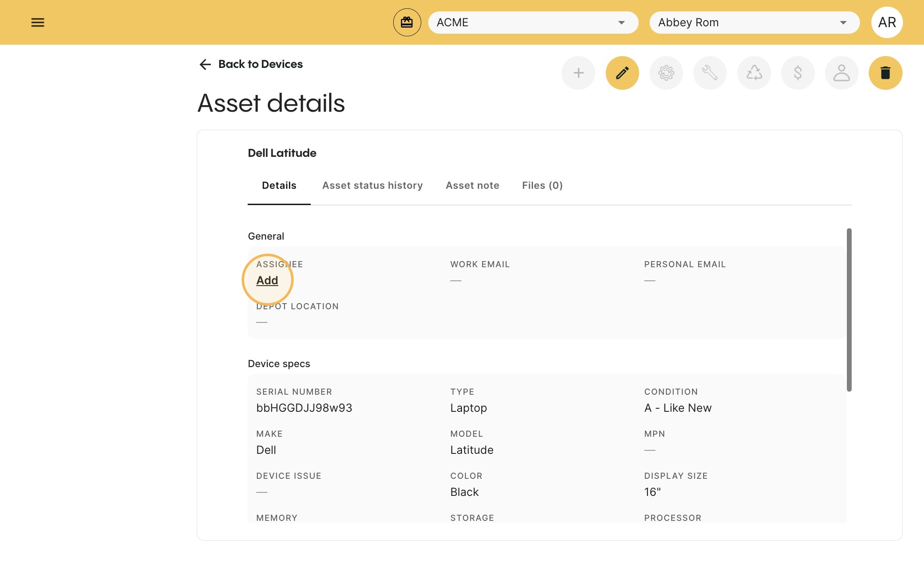Open the hamburger navigation menu

[x=38, y=22]
